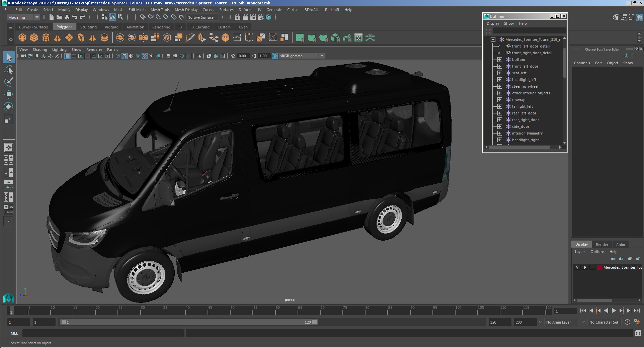Switch to the Render layer tab

(602, 245)
